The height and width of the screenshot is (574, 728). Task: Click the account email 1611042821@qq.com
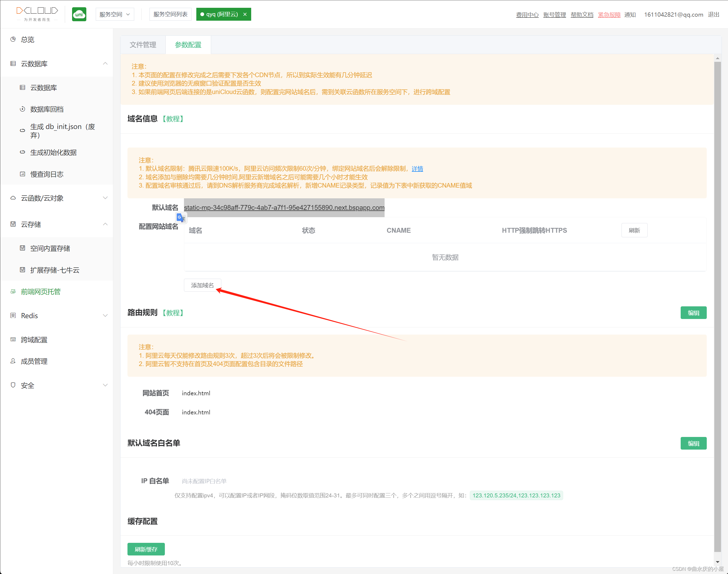[673, 15]
